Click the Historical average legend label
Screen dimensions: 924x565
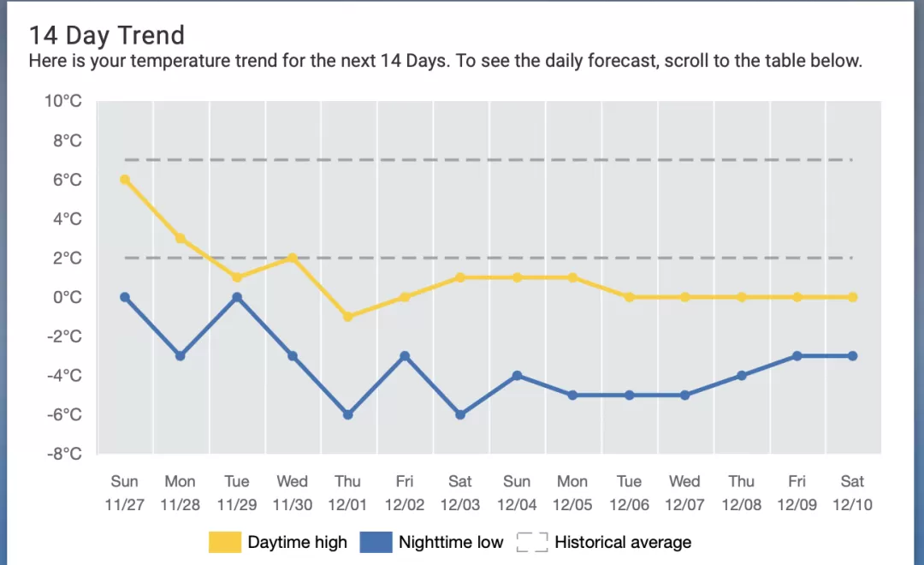coord(623,542)
